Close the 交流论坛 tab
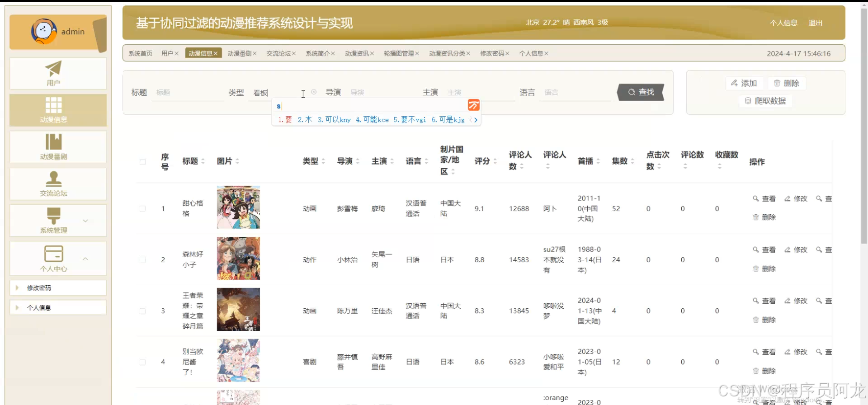Image resolution: width=868 pixels, height=405 pixels. pyautogui.click(x=294, y=53)
